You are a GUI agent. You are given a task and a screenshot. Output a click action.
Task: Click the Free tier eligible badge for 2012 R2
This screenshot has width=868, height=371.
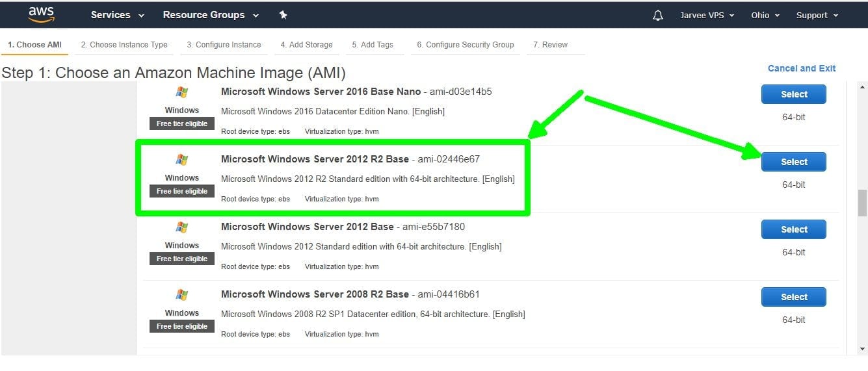pos(182,191)
